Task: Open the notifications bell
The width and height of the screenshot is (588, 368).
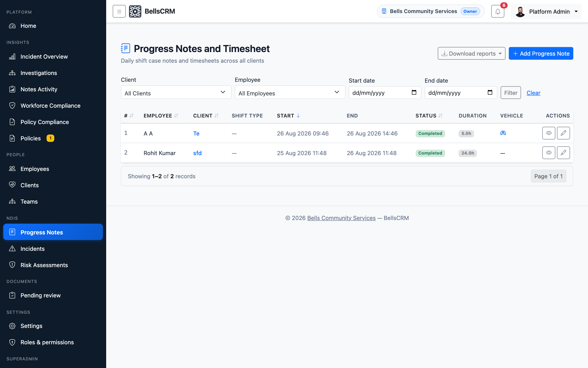Action: 498,11
